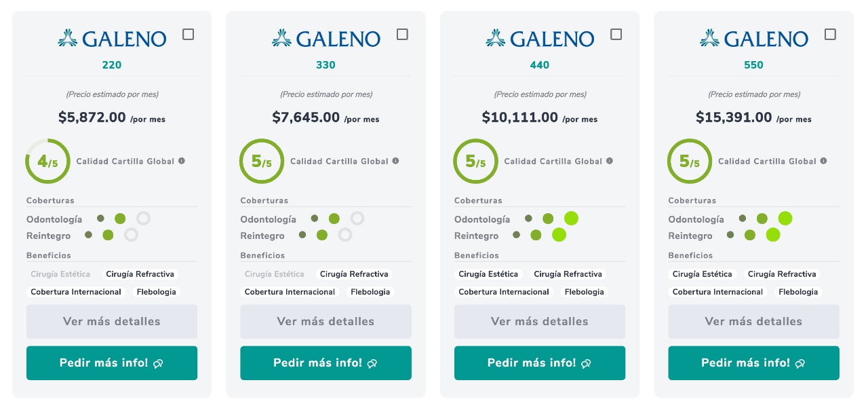Image resolution: width=868 pixels, height=408 pixels.
Task: Select the checkbox for plan 440
Action: coord(616,35)
